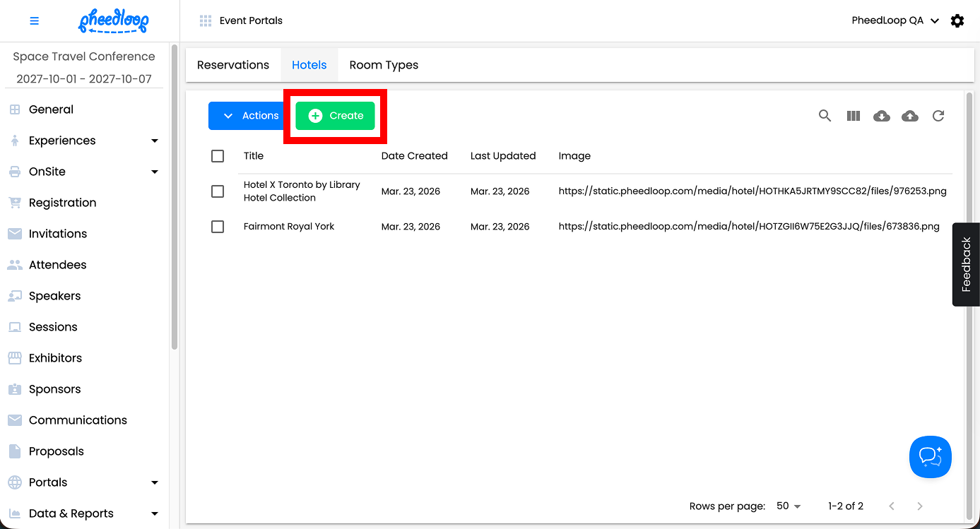
Task: Open the hamburger menu icon
Action: 34,21
